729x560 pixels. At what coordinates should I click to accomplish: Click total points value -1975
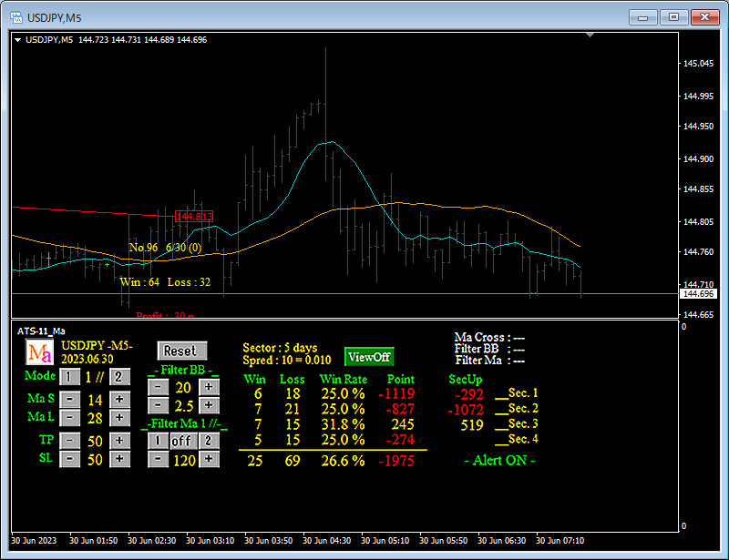pyautogui.click(x=396, y=461)
